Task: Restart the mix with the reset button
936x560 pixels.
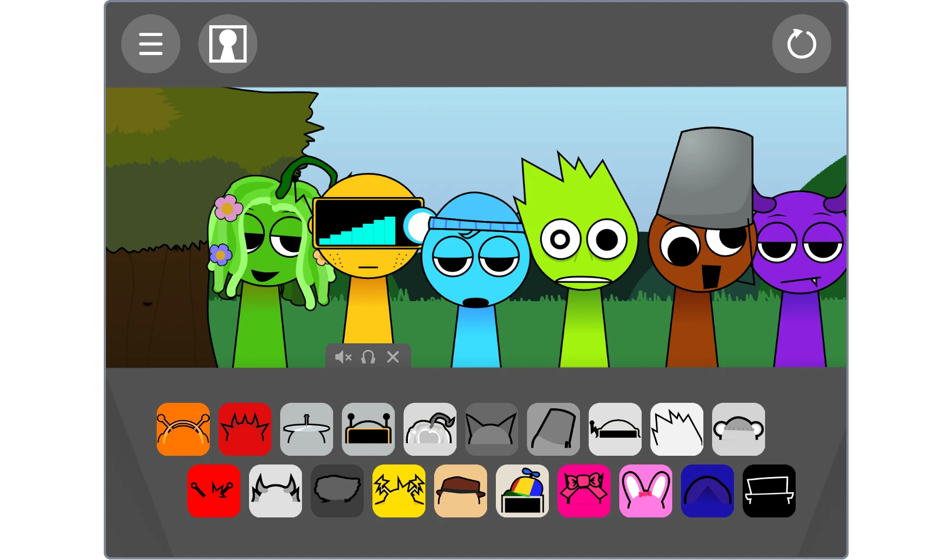Action: coord(801,44)
